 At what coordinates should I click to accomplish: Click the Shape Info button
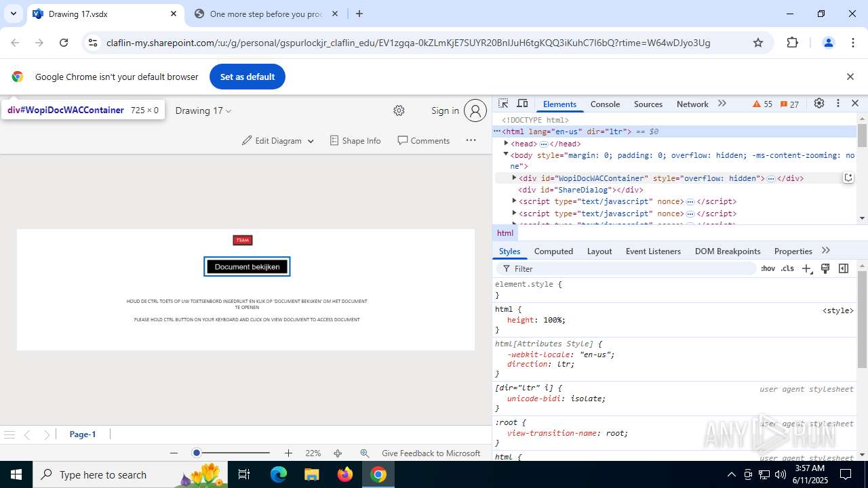[x=355, y=140]
